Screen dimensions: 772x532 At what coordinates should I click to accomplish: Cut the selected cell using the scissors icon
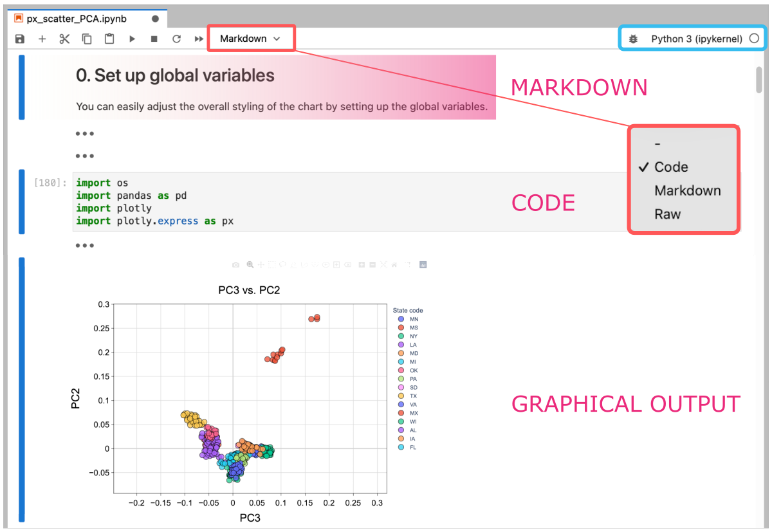tap(64, 39)
